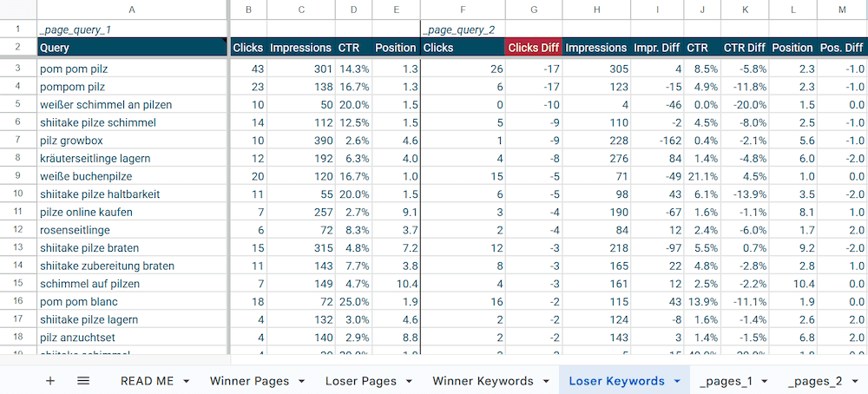Select the _page_query_1 cell

coord(132,30)
